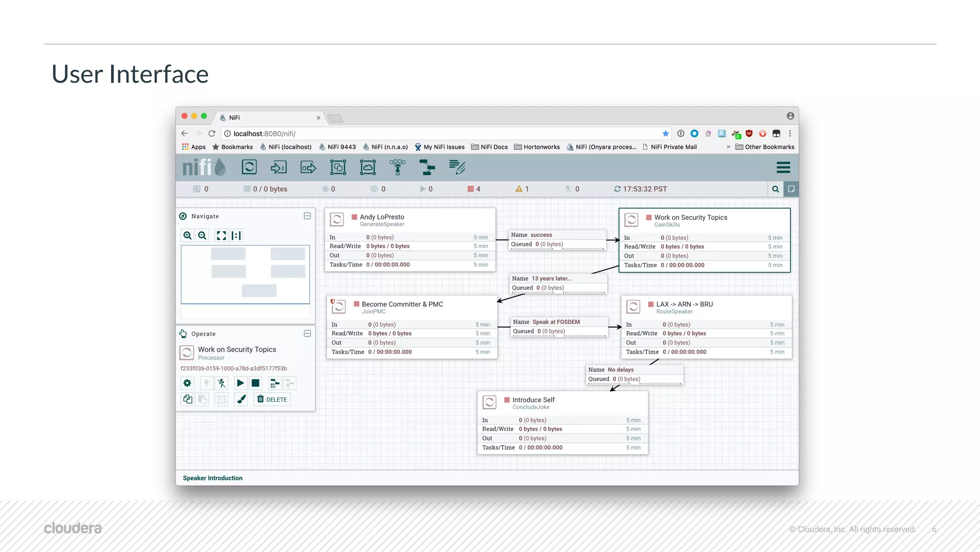
Task: Select the Process Group toolbar icon
Action: point(338,168)
